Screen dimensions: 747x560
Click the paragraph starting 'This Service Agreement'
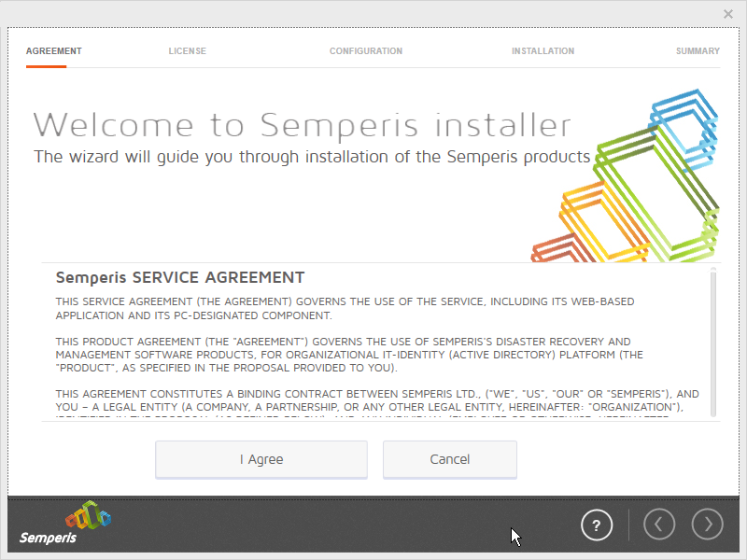point(345,308)
